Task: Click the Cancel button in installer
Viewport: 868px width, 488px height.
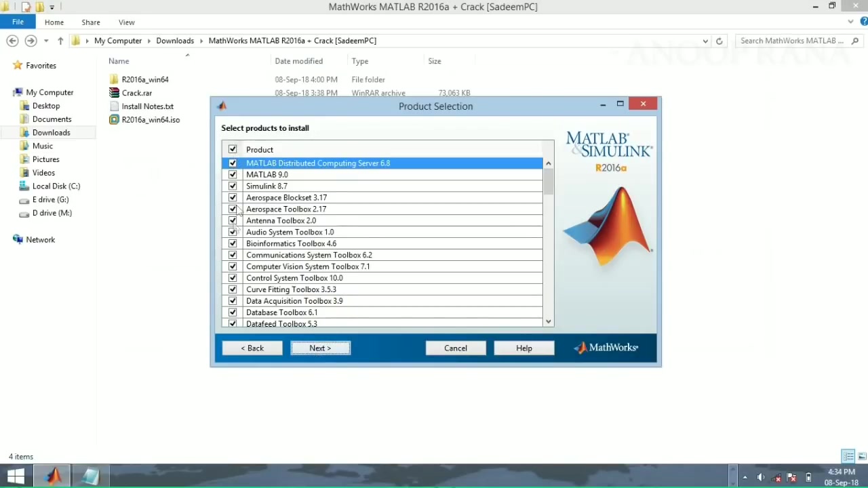Action: [x=456, y=348]
